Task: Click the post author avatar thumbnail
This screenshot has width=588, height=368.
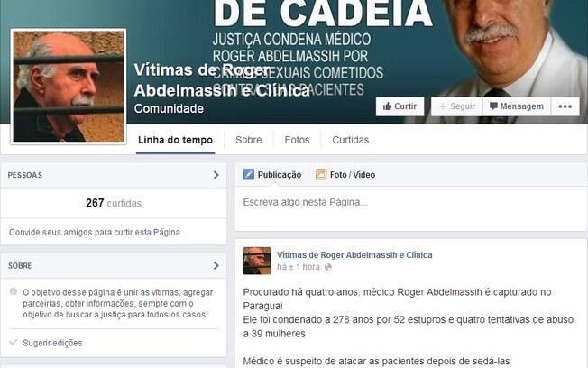Action: [257, 261]
